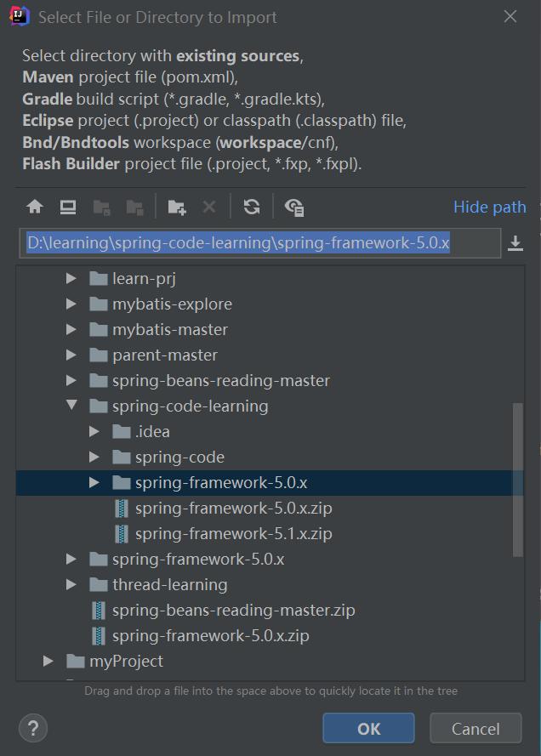Collapse the spring-code-learning folder
This screenshot has width=541, height=756.
tap(71, 406)
